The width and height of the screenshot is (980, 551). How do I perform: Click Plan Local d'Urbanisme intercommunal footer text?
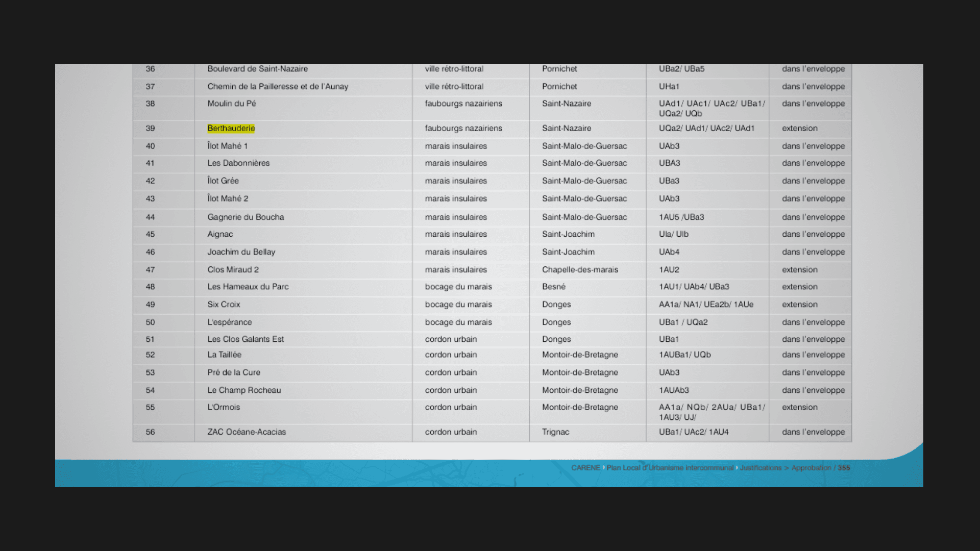[x=670, y=468]
